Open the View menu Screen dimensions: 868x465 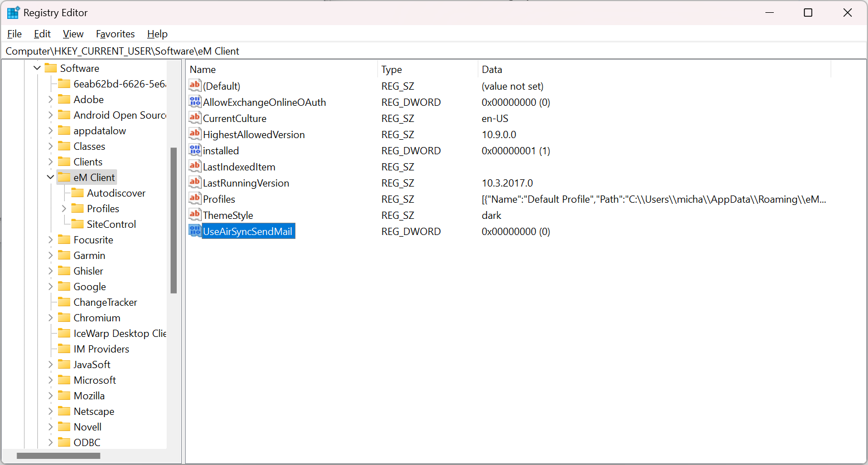pyautogui.click(x=73, y=34)
